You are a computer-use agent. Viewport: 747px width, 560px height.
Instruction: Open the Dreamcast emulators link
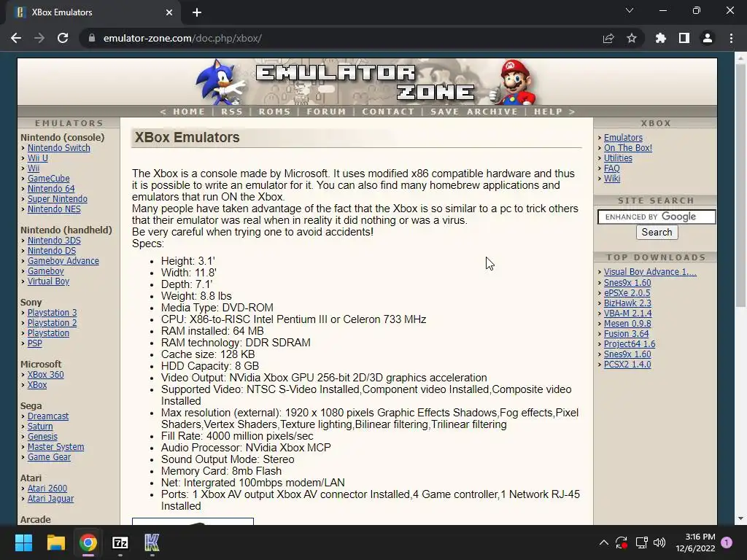[47, 416]
